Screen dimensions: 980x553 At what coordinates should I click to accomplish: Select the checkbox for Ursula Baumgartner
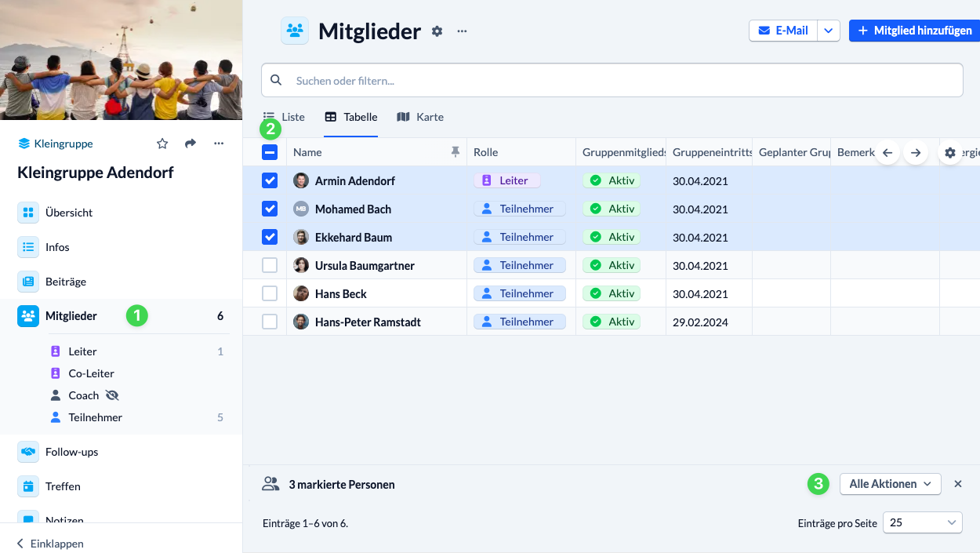pos(270,266)
